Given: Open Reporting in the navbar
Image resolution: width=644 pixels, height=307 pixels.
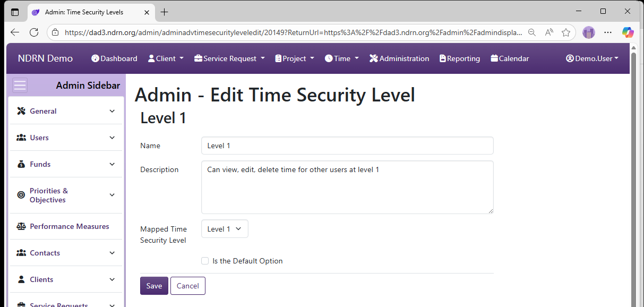Looking at the screenshot, I should click(460, 58).
